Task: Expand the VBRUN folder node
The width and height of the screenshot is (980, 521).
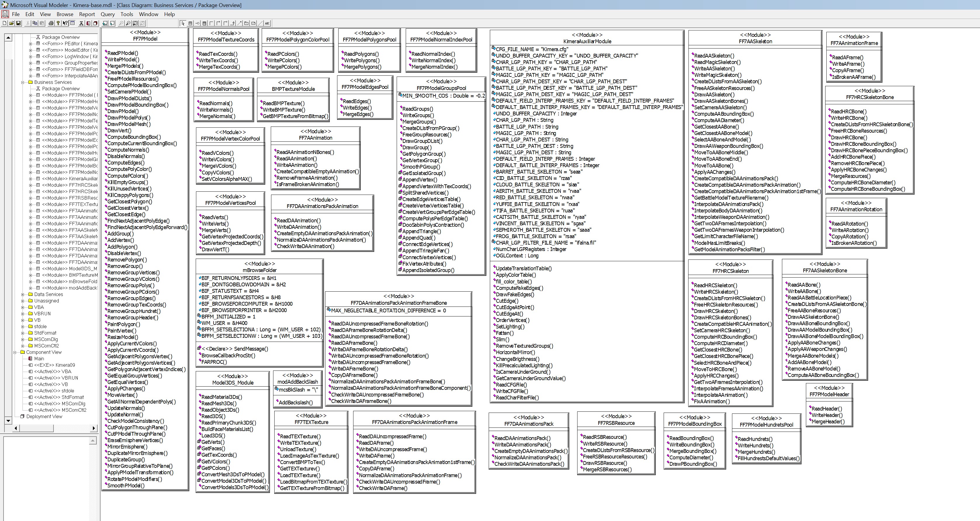Action: pos(23,314)
